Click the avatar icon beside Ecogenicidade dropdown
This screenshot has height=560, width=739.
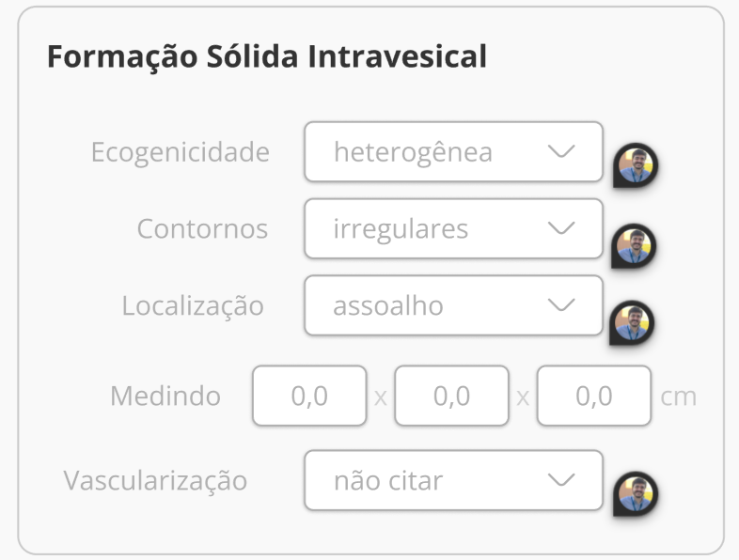coord(636,167)
